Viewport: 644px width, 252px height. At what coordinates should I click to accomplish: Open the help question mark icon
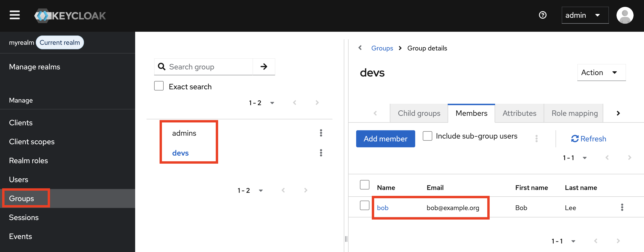click(543, 15)
